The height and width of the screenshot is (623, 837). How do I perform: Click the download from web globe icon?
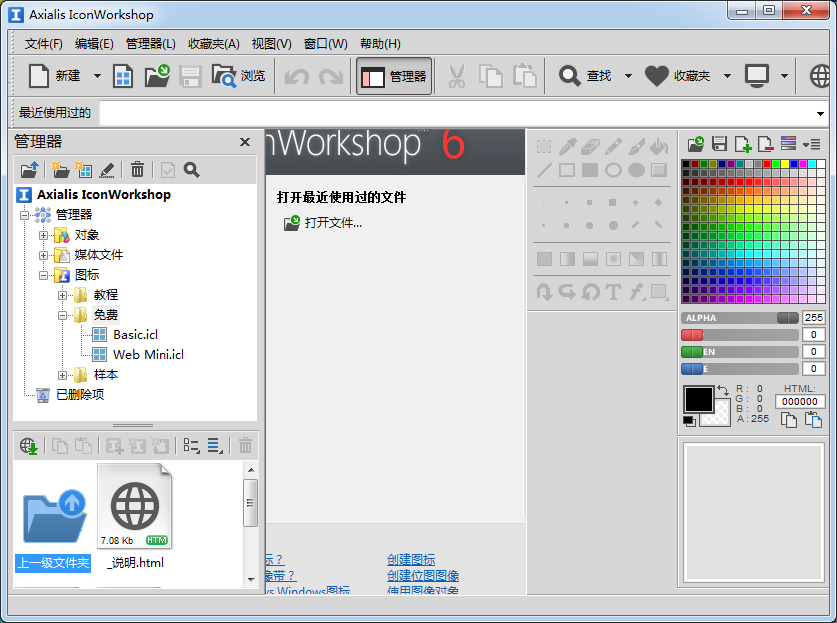coord(28,446)
